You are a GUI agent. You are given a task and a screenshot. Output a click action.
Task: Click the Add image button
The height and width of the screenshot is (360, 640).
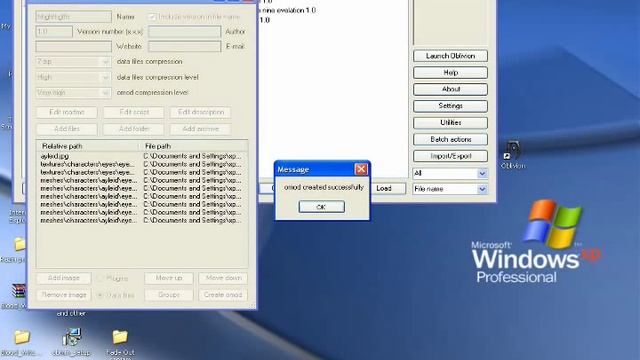tap(64, 278)
